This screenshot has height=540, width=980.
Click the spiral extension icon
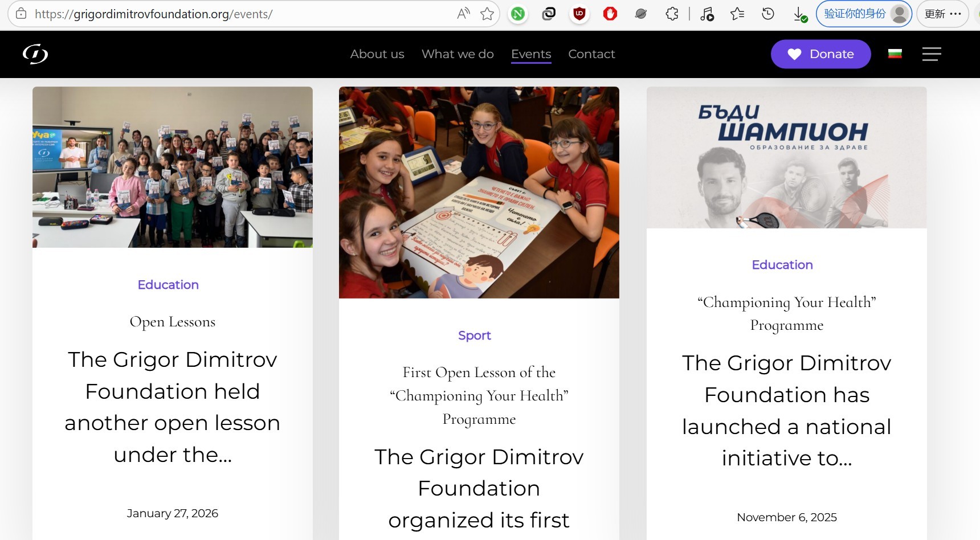pyautogui.click(x=549, y=14)
